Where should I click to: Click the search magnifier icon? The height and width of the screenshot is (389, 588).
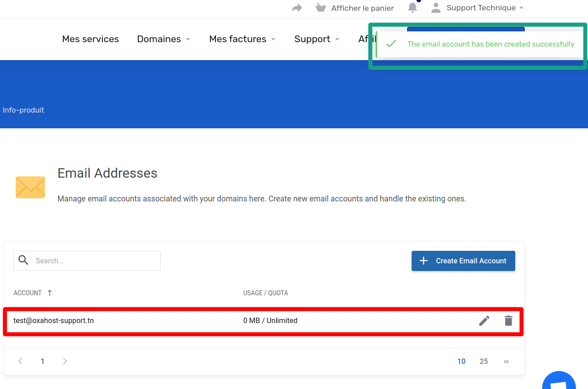23,260
